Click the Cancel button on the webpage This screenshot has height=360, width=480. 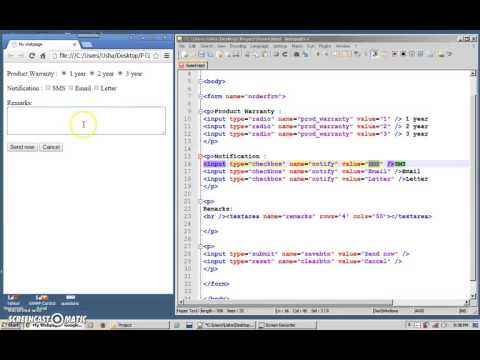pyautogui.click(x=51, y=147)
